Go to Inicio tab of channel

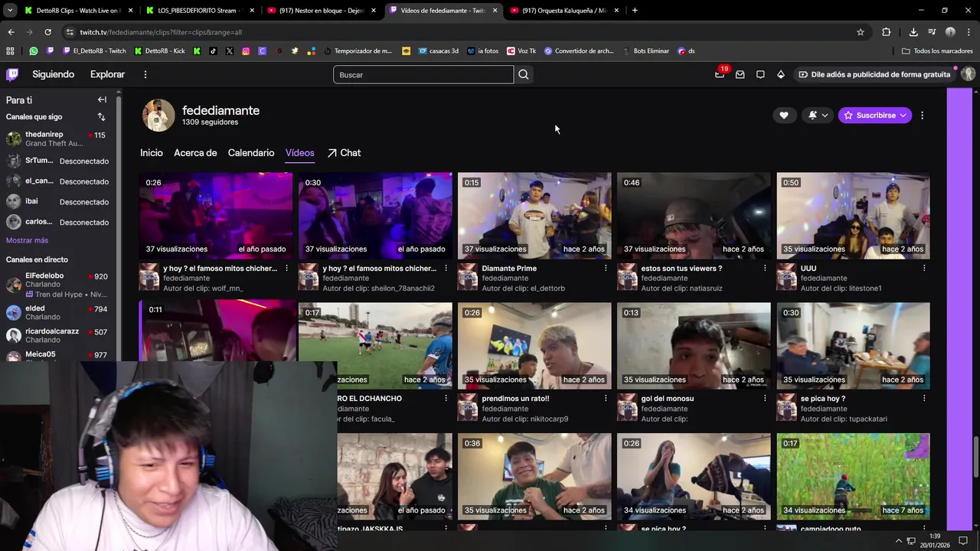tap(152, 153)
